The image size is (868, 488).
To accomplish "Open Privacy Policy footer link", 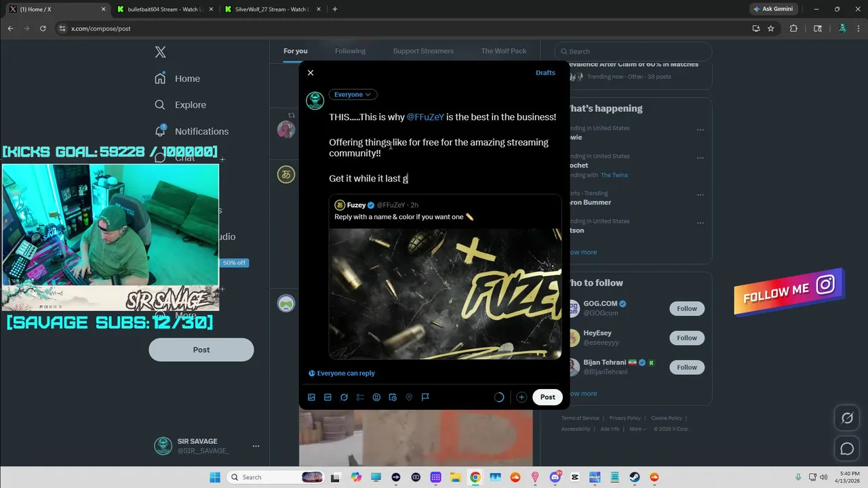I will point(625,418).
